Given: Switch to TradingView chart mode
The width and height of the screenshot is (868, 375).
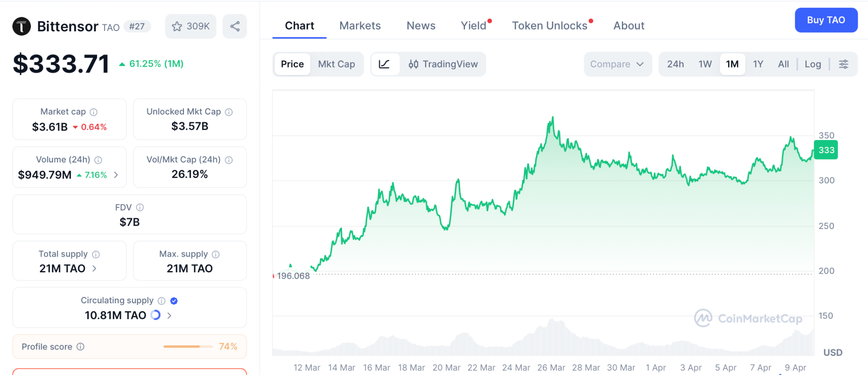Looking at the screenshot, I should (443, 64).
